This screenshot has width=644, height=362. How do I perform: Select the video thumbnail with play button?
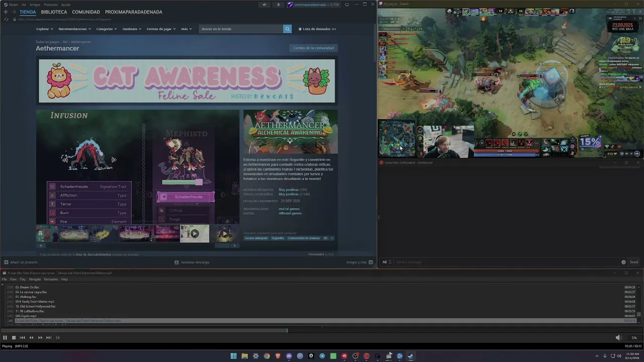(x=195, y=234)
